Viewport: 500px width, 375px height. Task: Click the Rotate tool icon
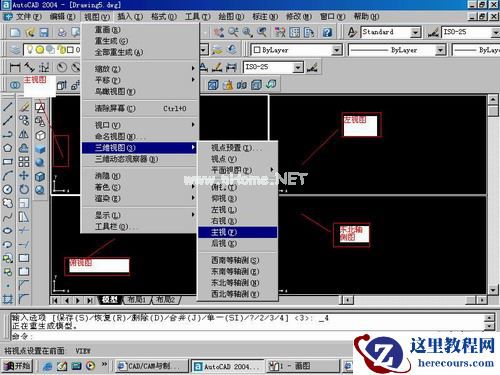pos(24,189)
